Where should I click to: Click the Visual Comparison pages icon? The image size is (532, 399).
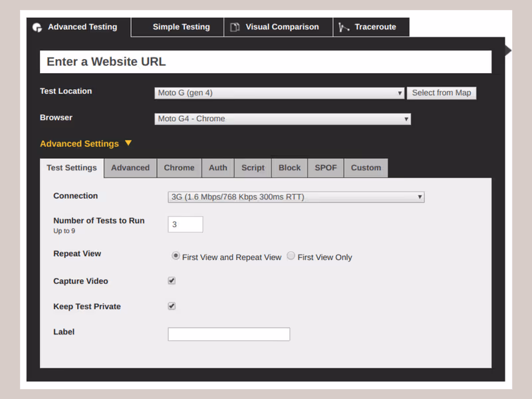235,27
